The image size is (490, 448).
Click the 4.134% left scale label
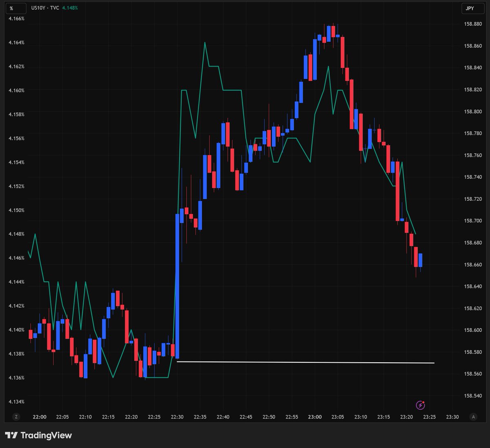pos(16,402)
